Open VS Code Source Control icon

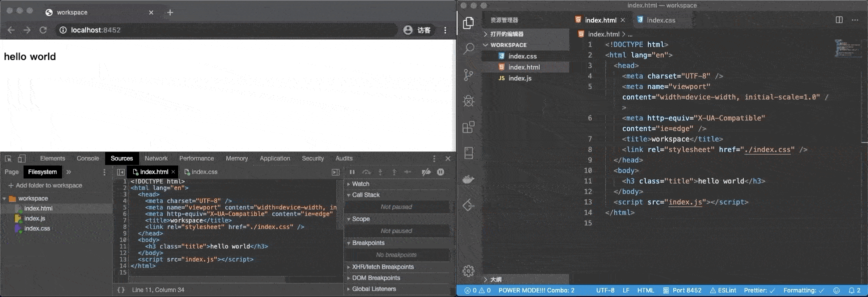469,75
